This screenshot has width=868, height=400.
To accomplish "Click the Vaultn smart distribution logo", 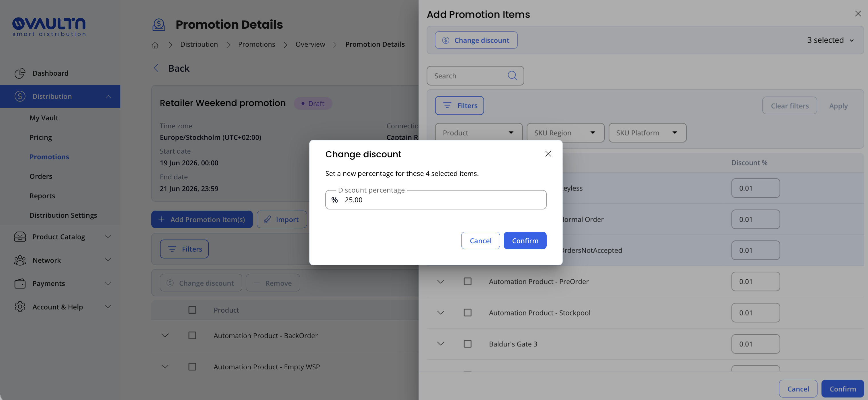I will tap(49, 27).
